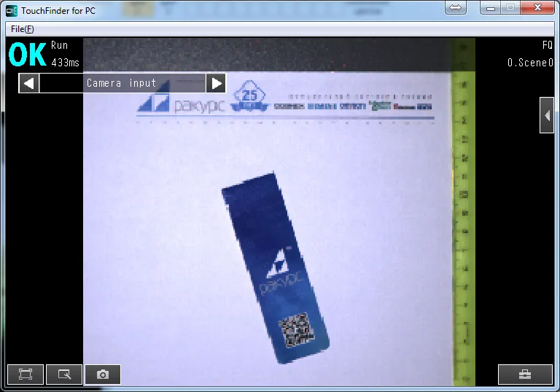Go to next item with right arrow
Viewport: 560px width, 392px height.
[216, 83]
